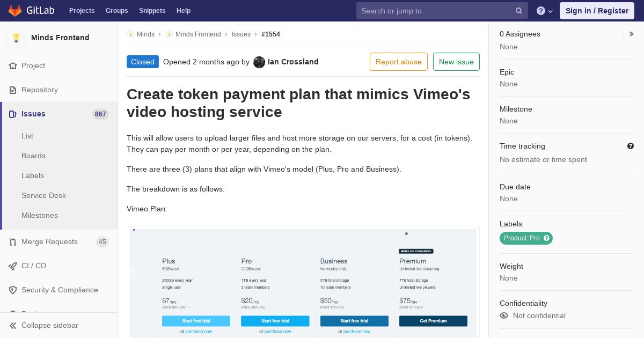Viewport: 644px width, 338px height.
Task: Open Minds Frontend project avatar
Action: point(16,38)
